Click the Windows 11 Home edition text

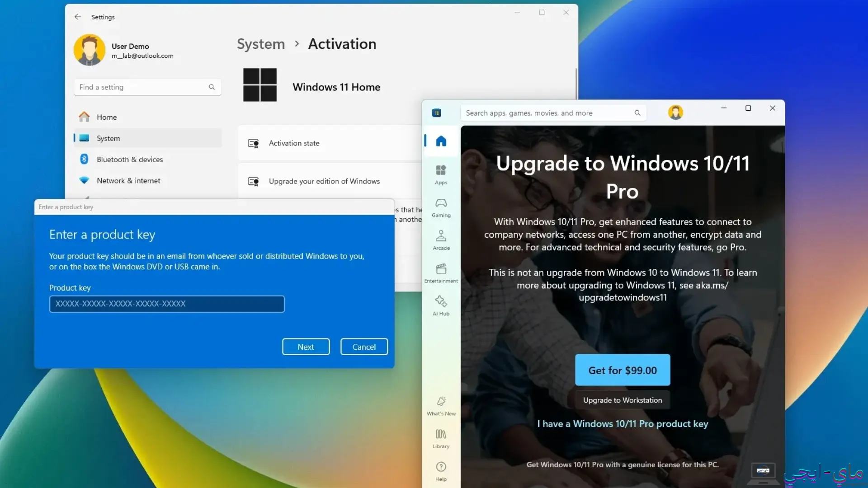[336, 87]
